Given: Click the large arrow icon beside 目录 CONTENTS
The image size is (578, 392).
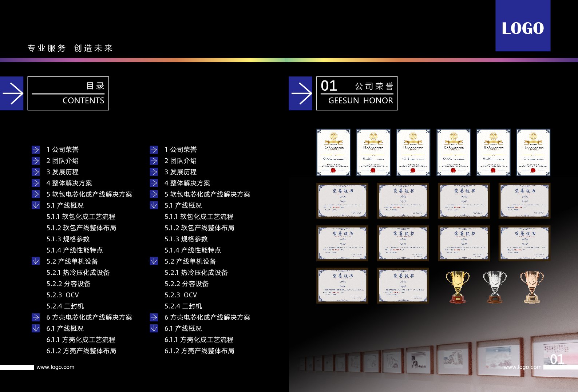Looking at the screenshot, I should pyautogui.click(x=12, y=94).
